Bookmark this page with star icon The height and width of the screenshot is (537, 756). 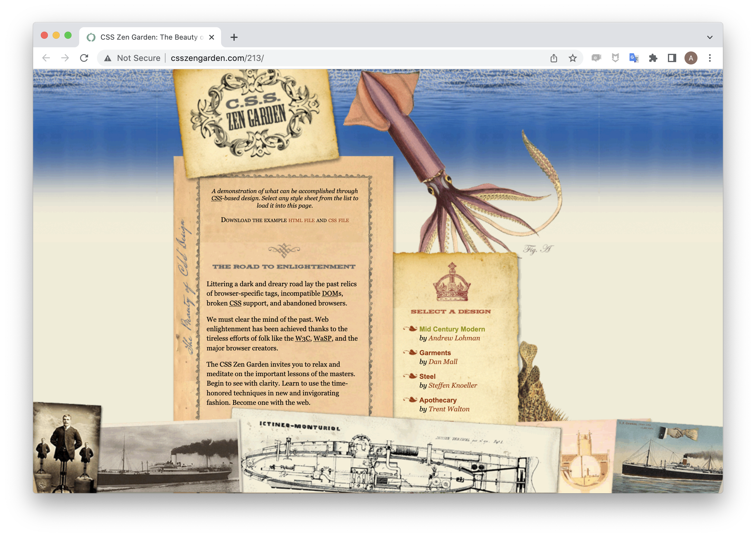coord(573,58)
